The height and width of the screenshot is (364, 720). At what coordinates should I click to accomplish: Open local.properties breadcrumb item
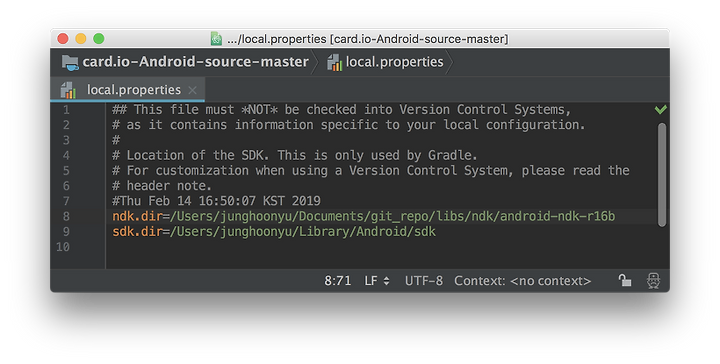tap(394, 62)
